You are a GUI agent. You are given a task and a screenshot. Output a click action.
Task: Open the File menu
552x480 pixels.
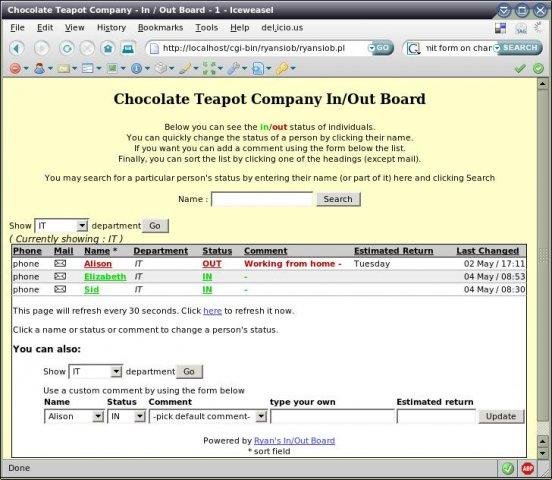click(17, 27)
